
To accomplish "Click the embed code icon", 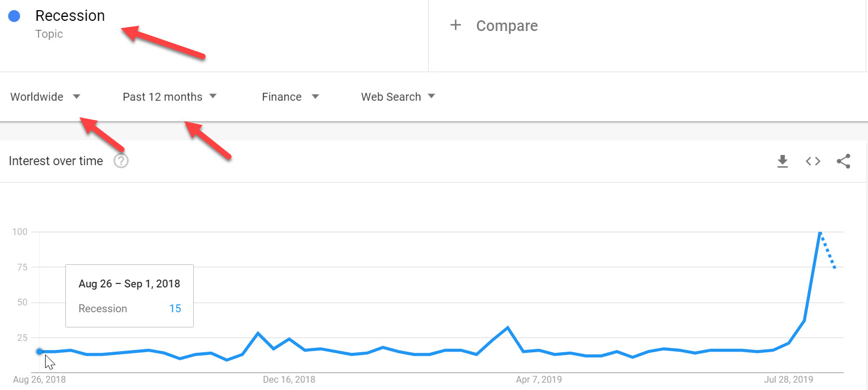I will pos(813,162).
